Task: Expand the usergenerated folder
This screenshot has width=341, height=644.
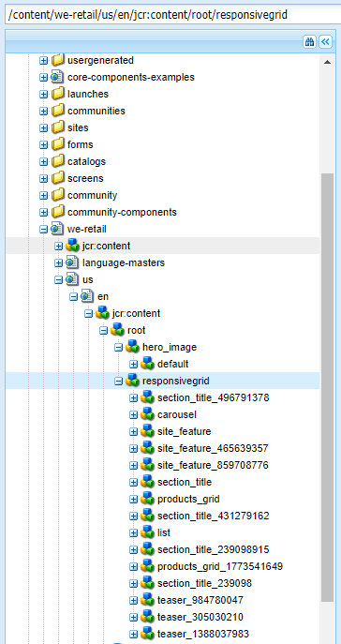Action: pyautogui.click(x=43, y=60)
